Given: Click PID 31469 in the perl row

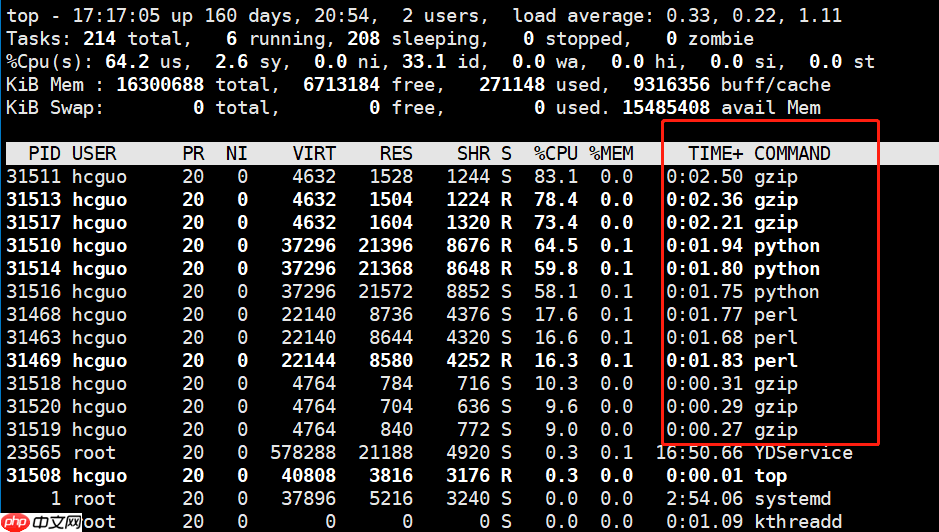Looking at the screenshot, I should coord(33,361).
